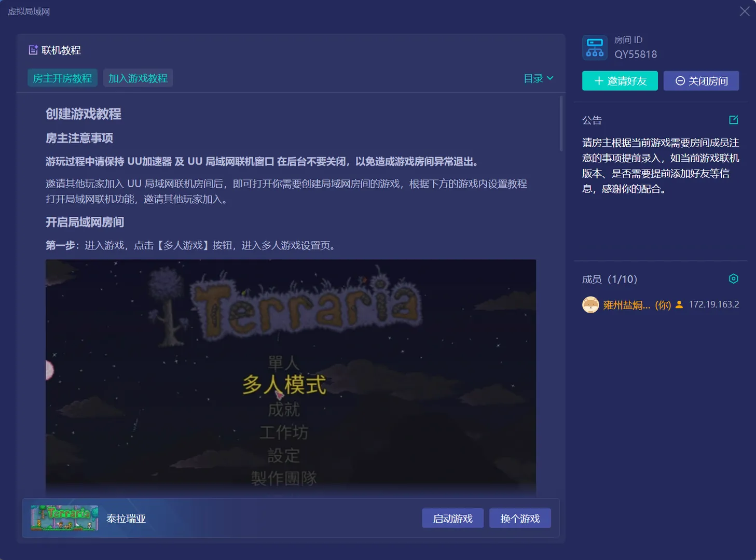
Task: Click the 联机教程 panel title
Action: (x=61, y=50)
